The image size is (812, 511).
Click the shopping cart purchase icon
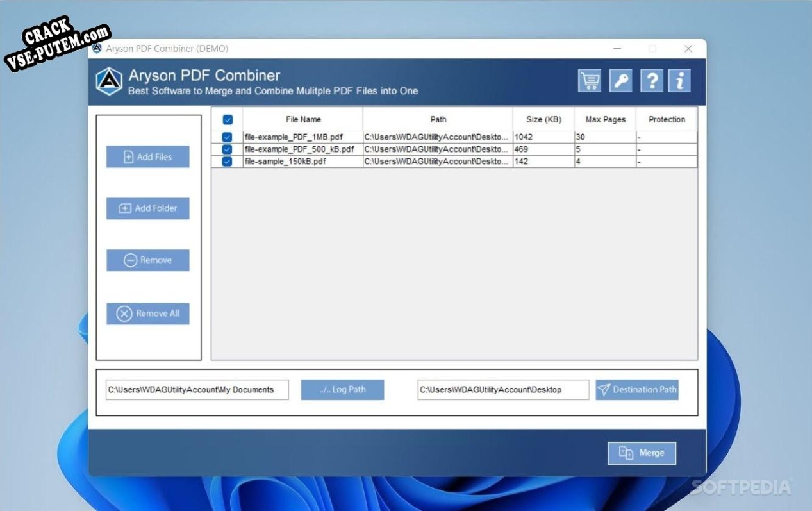[589, 81]
